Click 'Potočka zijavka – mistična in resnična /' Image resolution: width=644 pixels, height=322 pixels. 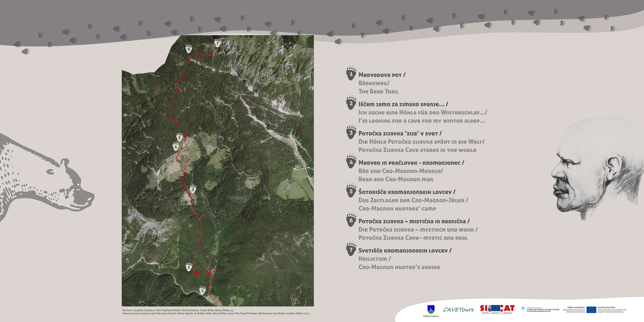(414, 222)
